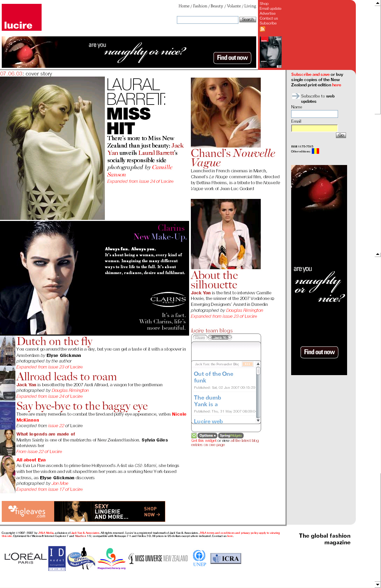Click the Search button
This screenshot has width=381, height=588.
point(248,20)
